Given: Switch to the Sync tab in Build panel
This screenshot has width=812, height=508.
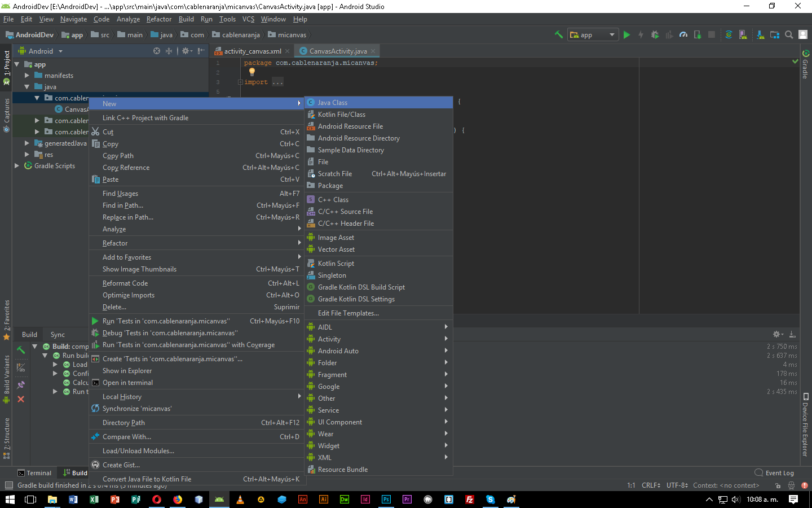Looking at the screenshot, I should click(x=58, y=335).
